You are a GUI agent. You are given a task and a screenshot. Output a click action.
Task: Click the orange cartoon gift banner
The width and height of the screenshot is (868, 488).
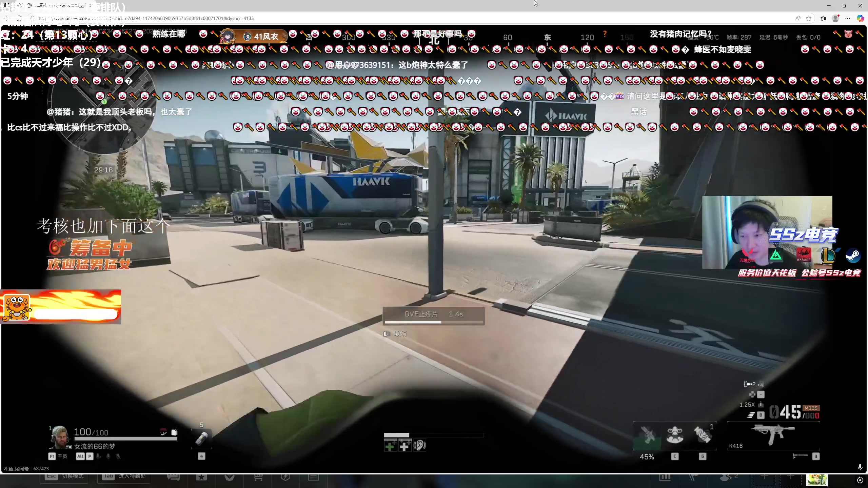click(61, 307)
